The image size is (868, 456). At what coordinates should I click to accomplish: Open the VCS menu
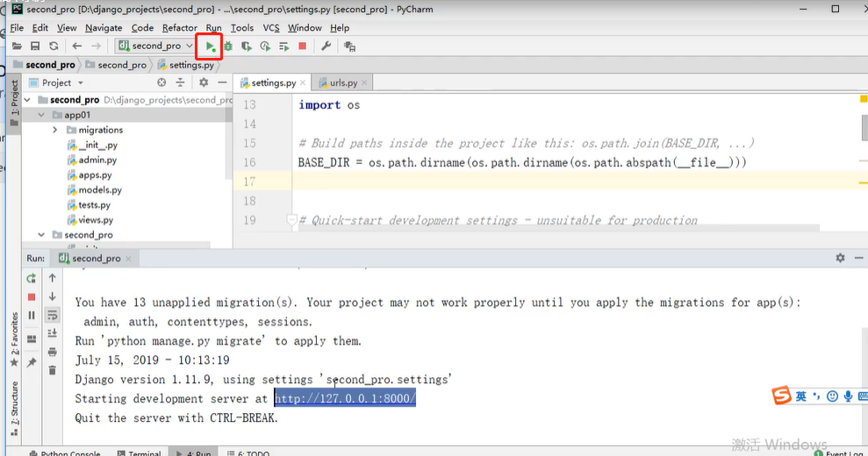(271, 28)
